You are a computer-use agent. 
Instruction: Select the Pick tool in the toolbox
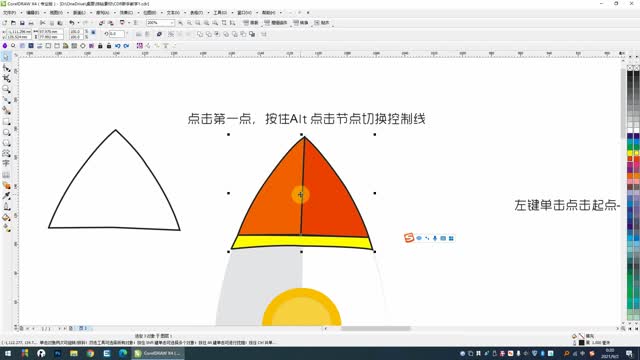click(6, 58)
